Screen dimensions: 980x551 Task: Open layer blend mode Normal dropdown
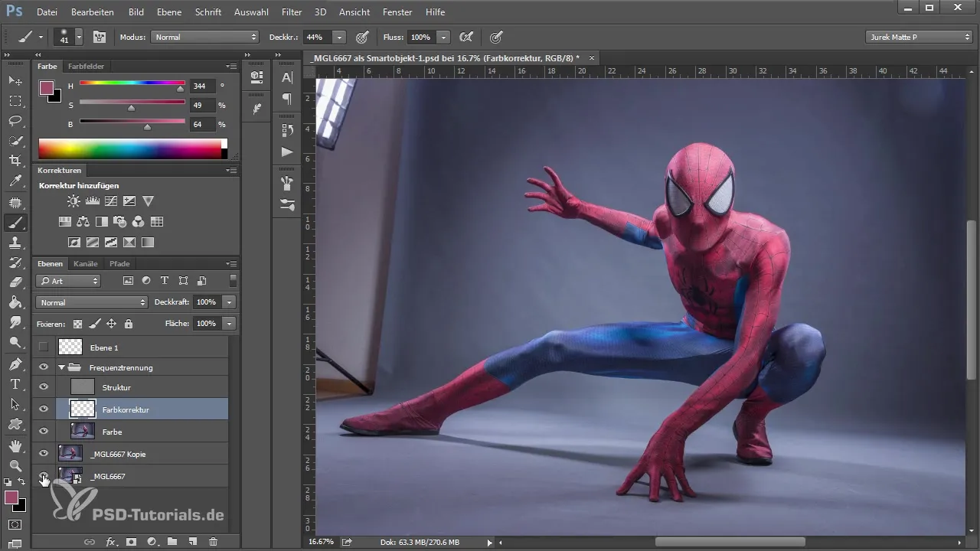coord(92,302)
